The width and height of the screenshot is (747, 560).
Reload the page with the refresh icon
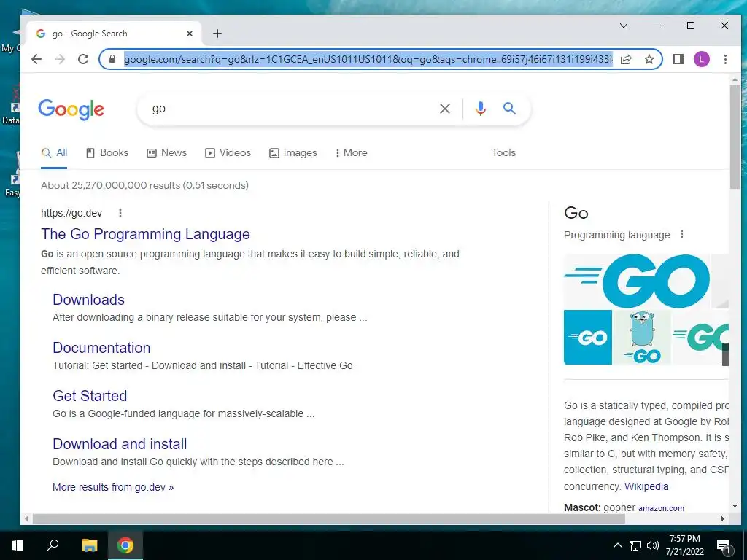83,59
